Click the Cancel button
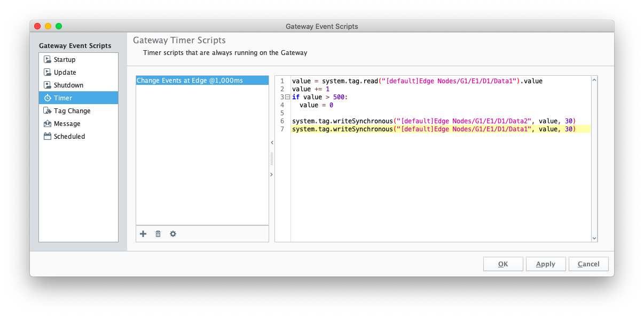644x316 pixels. point(588,264)
